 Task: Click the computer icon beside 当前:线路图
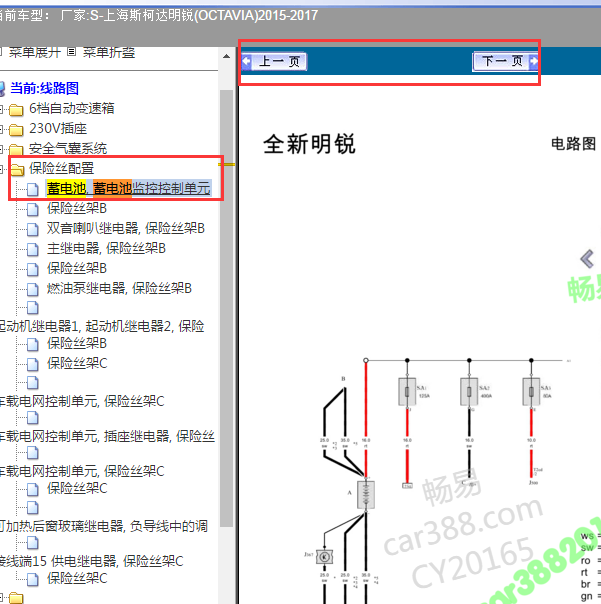(2, 89)
